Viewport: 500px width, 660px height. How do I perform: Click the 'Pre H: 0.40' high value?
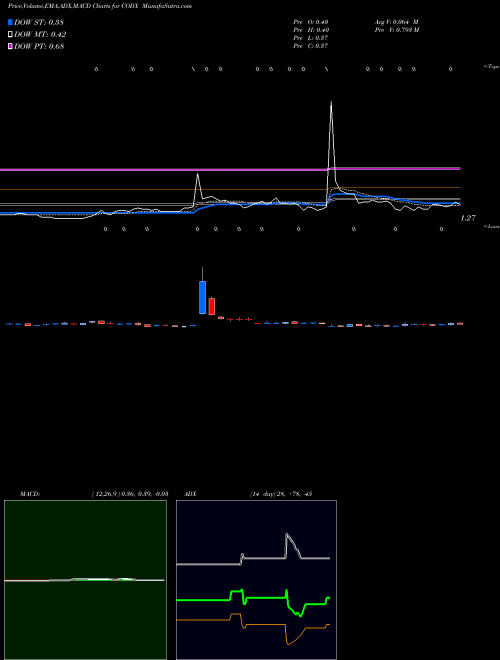[x=311, y=30]
